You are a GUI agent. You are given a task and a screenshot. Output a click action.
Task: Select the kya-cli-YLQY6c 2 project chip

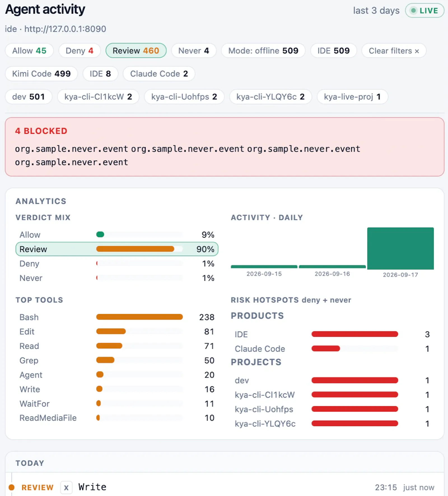270,97
